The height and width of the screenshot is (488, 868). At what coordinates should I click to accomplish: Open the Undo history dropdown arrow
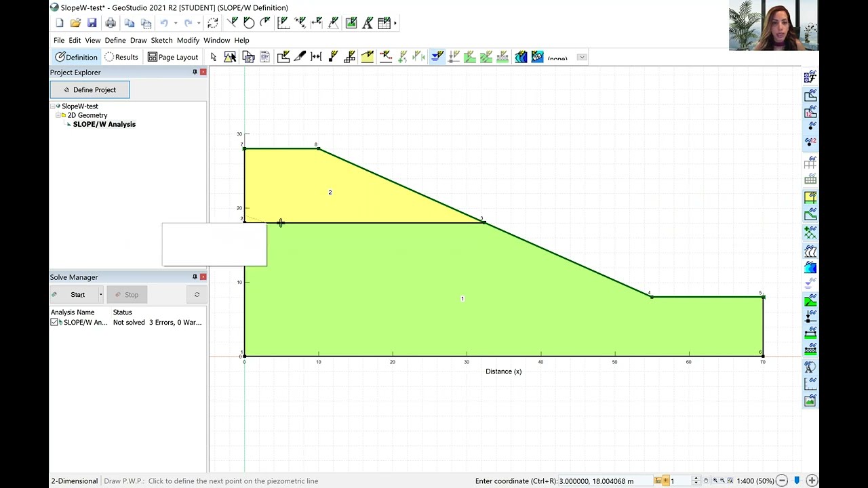176,23
